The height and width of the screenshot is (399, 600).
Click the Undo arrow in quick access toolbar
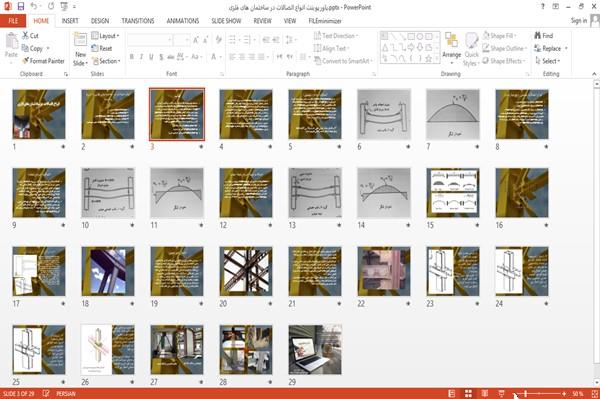(x=34, y=7)
